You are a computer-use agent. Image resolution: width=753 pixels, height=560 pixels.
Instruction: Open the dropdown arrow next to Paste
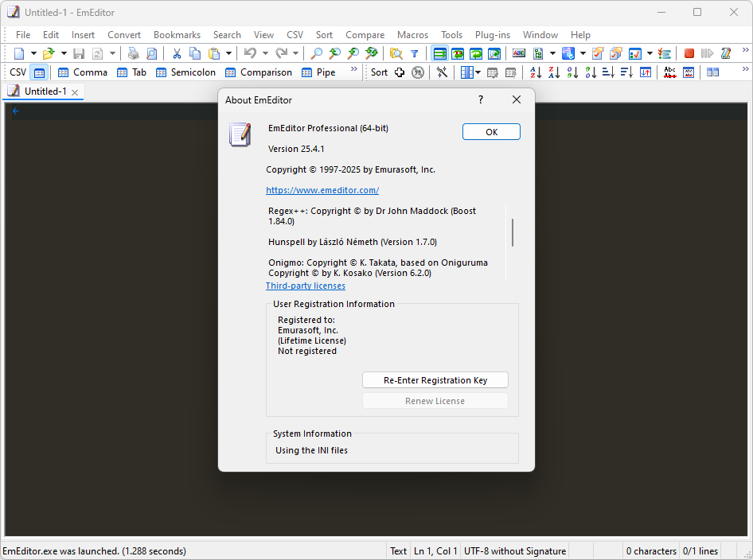pyautogui.click(x=228, y=53)
